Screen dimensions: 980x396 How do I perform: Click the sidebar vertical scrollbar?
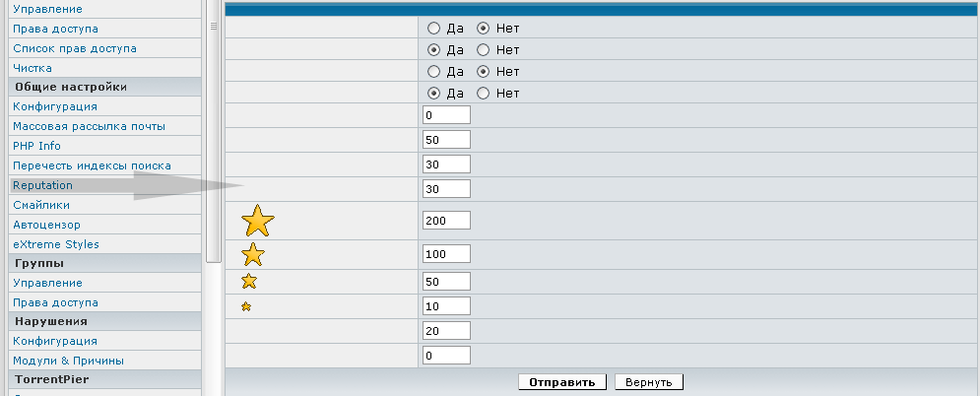tap(214, 128)
